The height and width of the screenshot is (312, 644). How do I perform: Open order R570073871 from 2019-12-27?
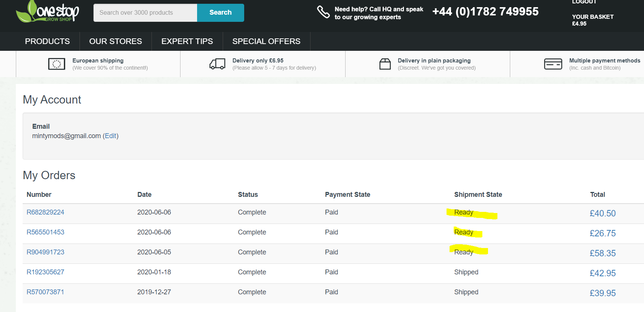[45, 292]
